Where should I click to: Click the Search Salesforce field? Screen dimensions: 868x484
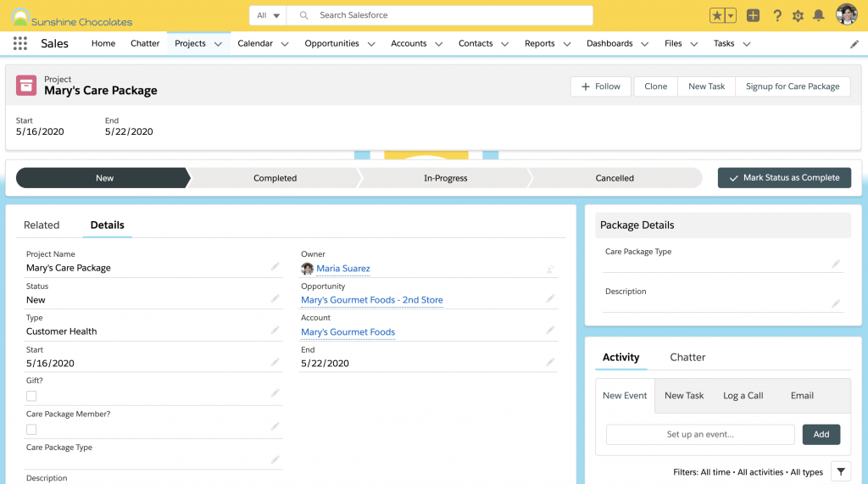coord(440,15)
